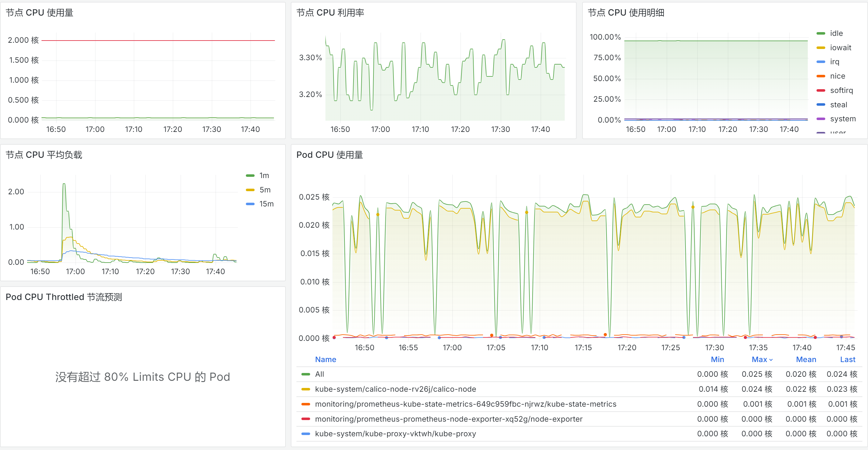The width and height of the screenshot is (868, 450).
Task: Click the 5m load legend marker
Action: (x=250, y=190)
